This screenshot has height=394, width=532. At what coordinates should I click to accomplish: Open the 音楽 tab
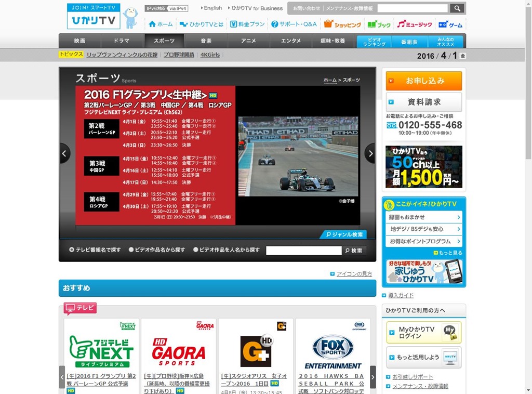[x=206, y=41]
